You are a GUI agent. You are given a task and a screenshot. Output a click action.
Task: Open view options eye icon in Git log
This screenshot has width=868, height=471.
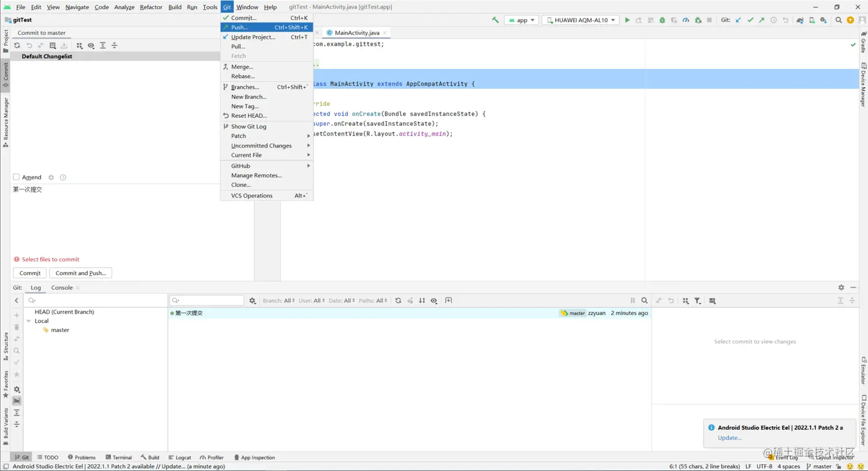pyautogui.click(x=434, y=300)
